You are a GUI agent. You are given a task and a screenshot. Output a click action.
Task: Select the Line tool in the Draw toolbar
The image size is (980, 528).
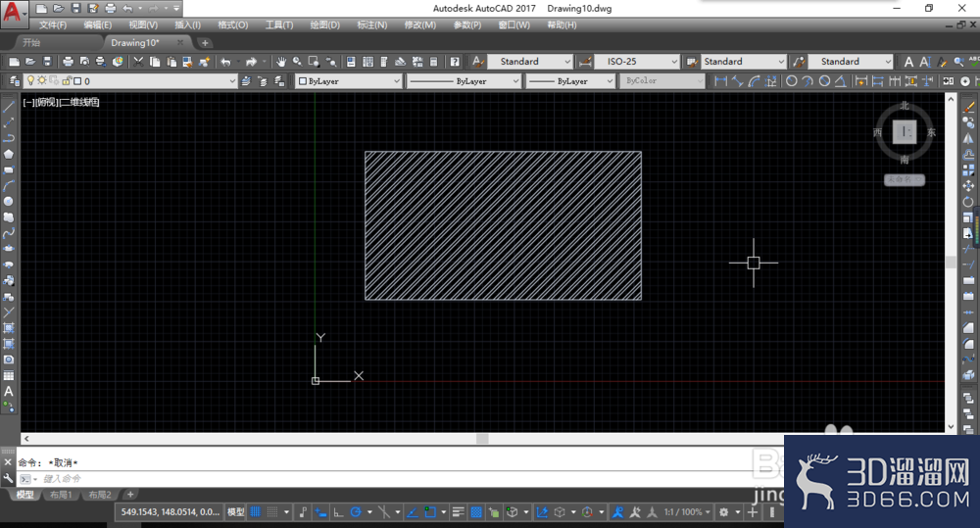click(9, 106)
